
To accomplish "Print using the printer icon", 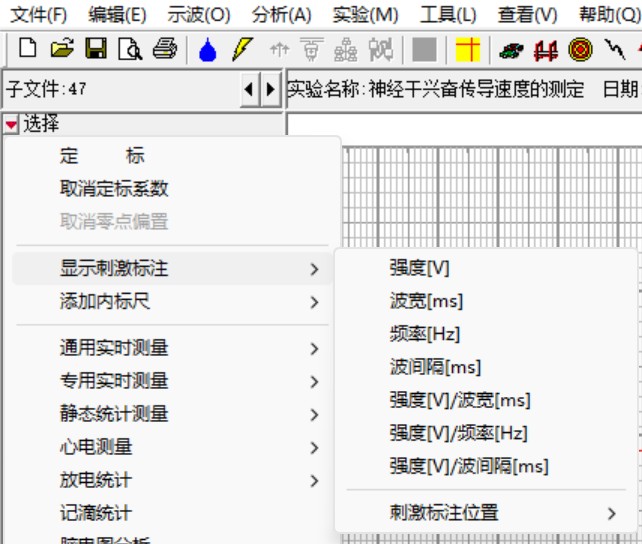I will [x=165, y=49].
